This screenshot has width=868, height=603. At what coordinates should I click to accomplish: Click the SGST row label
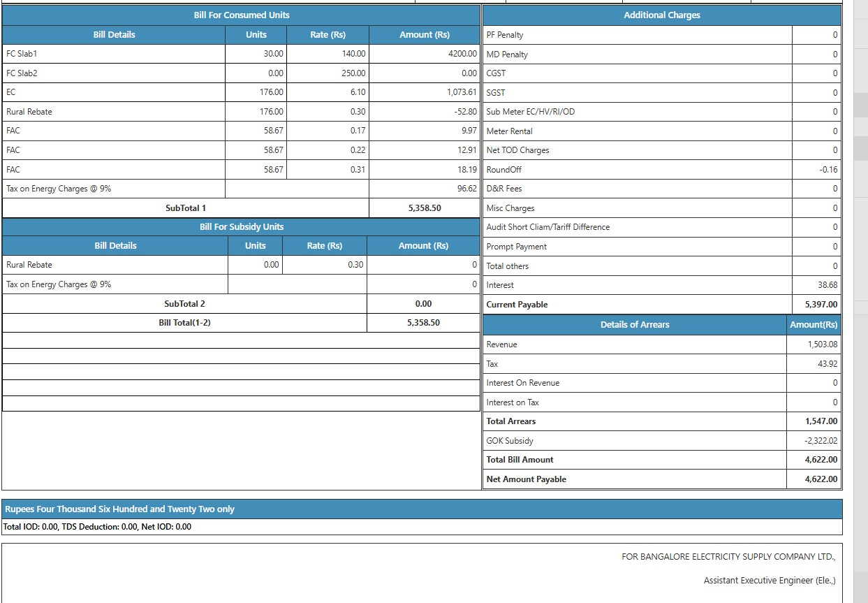pyautogui.click(x=496, y=93)
